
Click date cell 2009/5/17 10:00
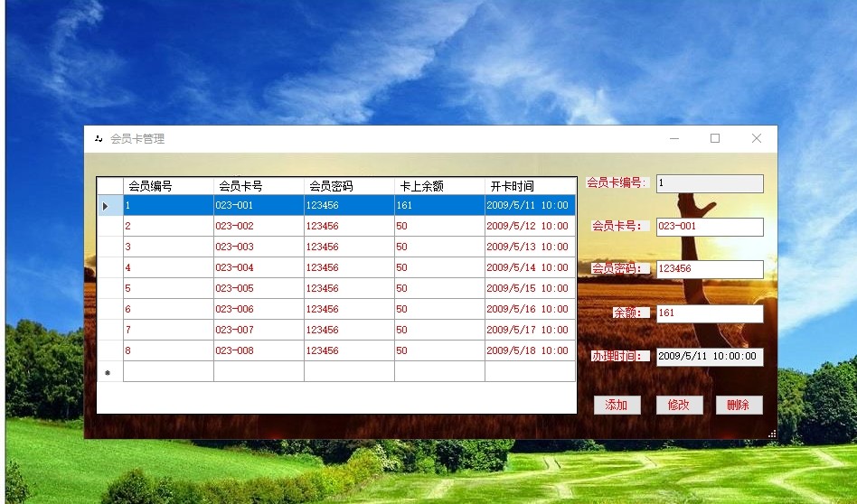(530, 330)
